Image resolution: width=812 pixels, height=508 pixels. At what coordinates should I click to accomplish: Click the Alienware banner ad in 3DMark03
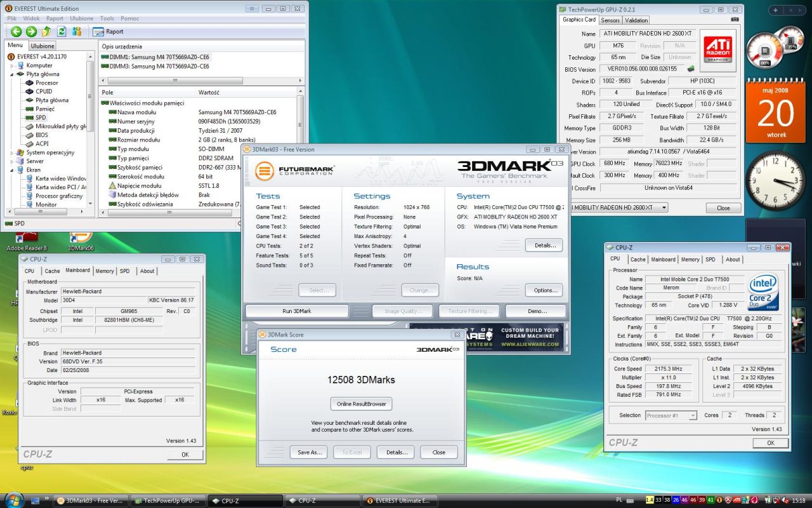pos(486,337)
